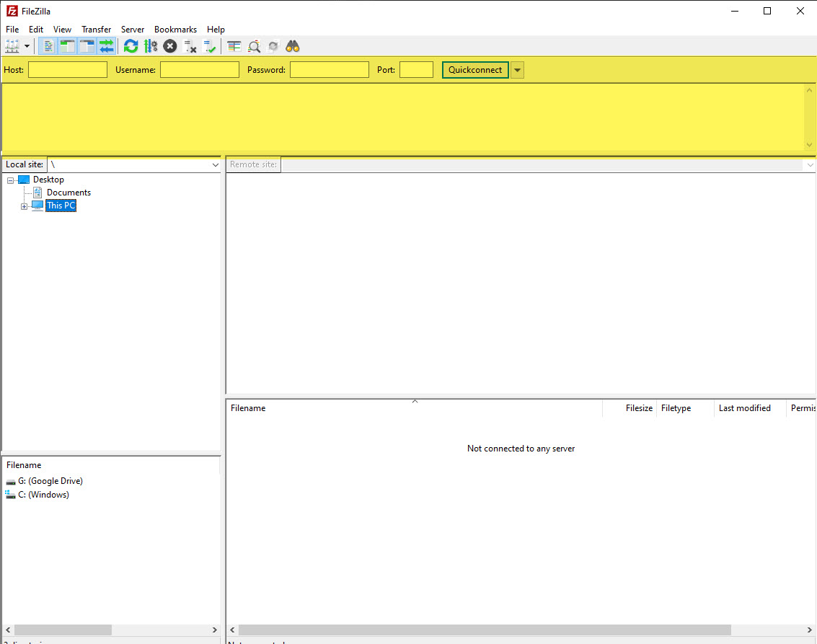817x644 pixels.
Task: Cancel the current operation
Action: [170, 46]
